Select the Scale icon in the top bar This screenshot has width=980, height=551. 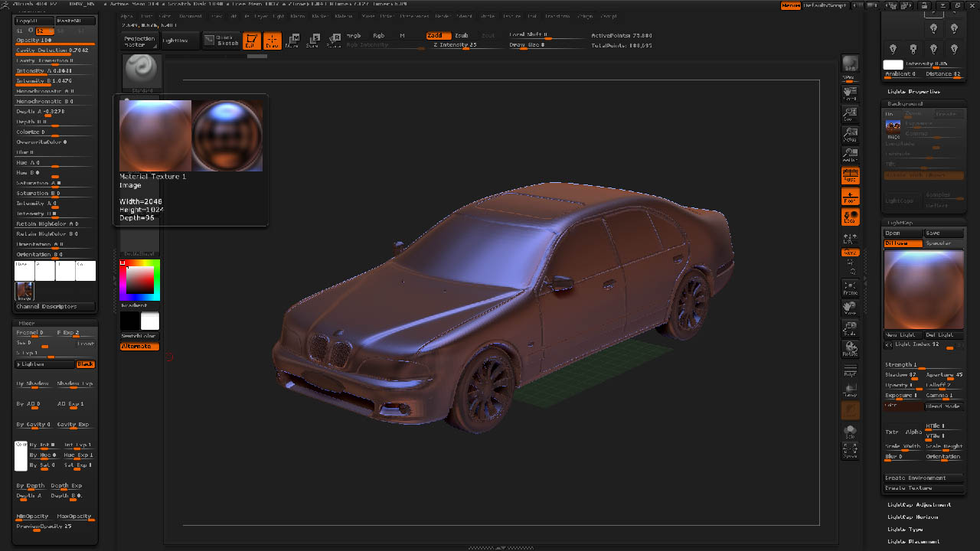point(312,41)
